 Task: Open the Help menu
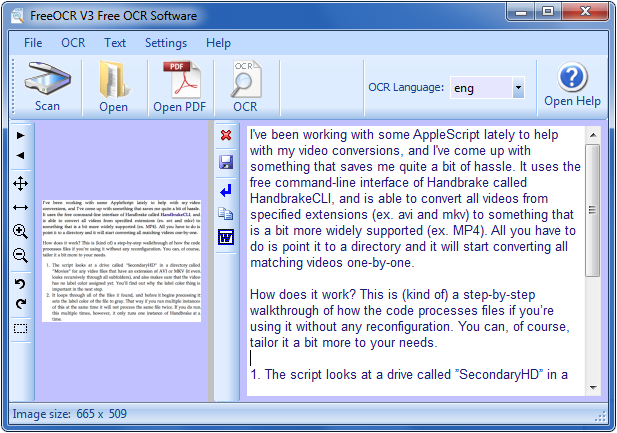click(218, 43)
